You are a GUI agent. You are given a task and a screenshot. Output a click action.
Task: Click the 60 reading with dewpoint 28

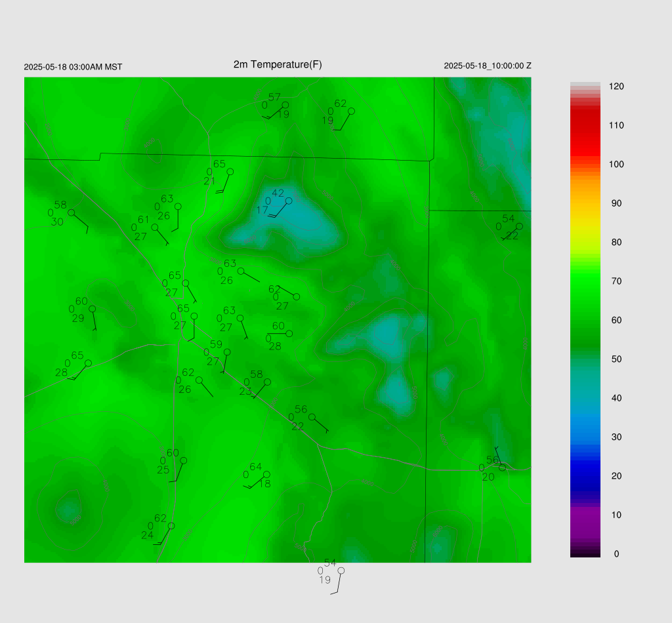pyautogui.click(x=278, y=327)
